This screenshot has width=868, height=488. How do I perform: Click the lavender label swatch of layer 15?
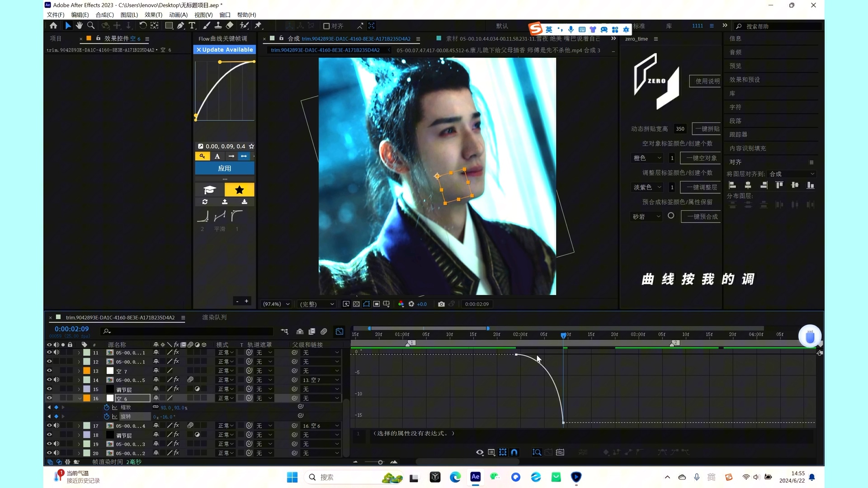click(86, 389)
